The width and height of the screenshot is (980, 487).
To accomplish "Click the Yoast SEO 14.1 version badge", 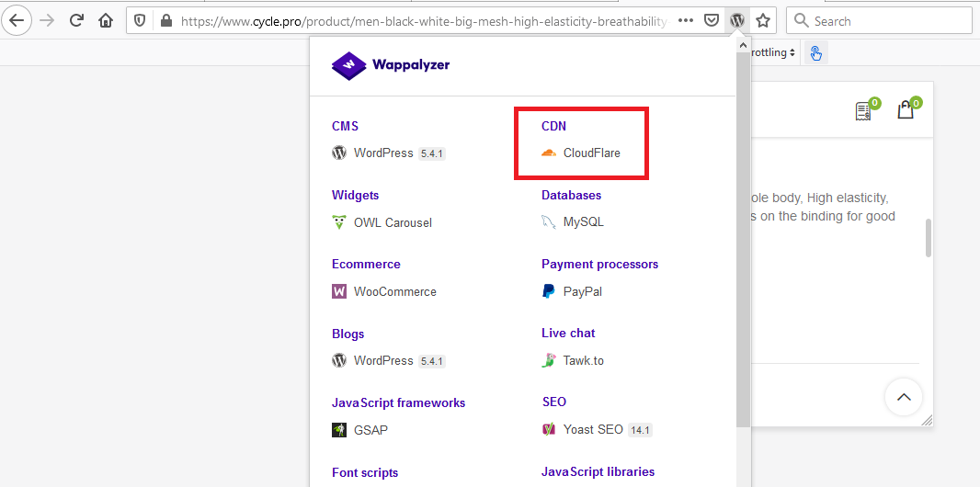I will [x=640, y=430].
